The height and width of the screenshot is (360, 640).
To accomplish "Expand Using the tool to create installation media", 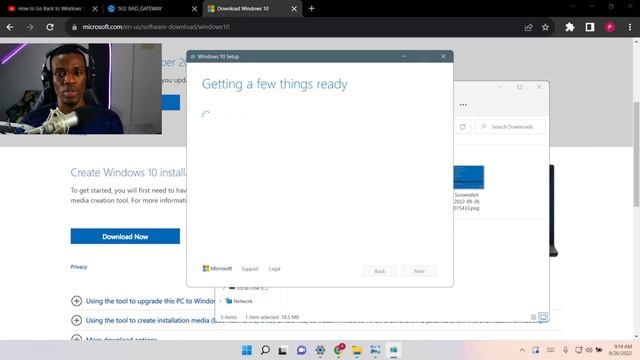I will (76, 320).
